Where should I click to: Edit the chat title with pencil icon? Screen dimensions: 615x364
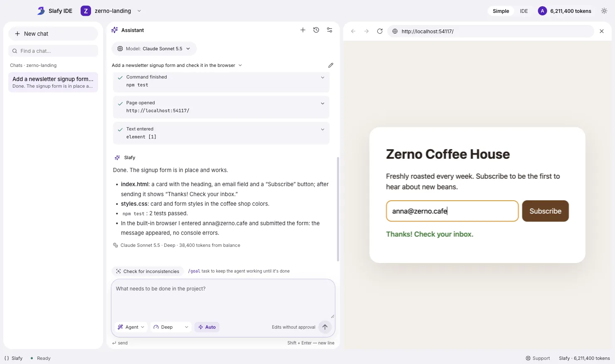331,65
